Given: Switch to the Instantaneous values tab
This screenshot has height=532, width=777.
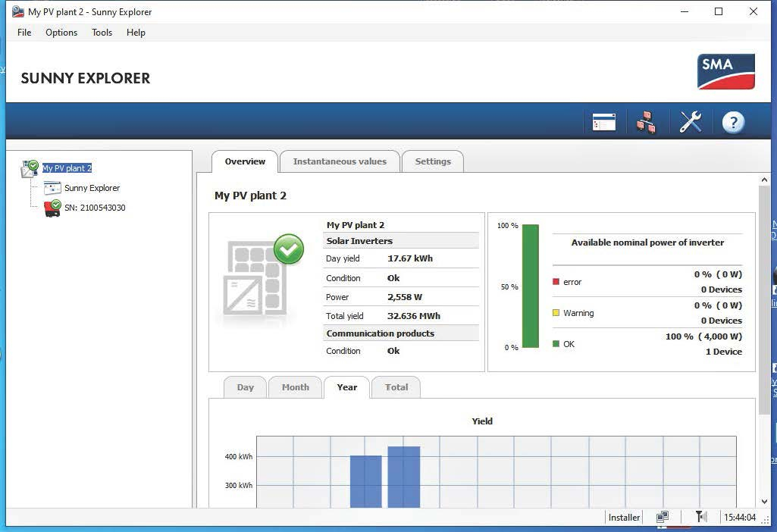Looking at the screenshot, I should [340, 161].
